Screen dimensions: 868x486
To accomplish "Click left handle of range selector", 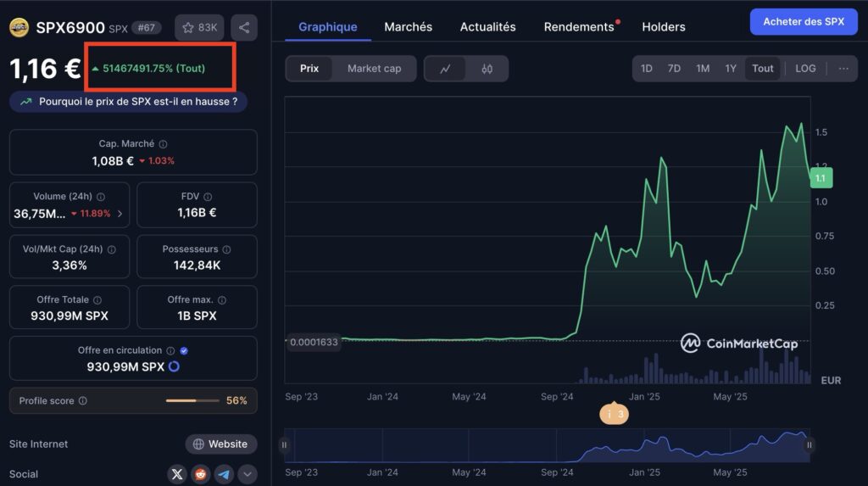I will click(285, 445).
